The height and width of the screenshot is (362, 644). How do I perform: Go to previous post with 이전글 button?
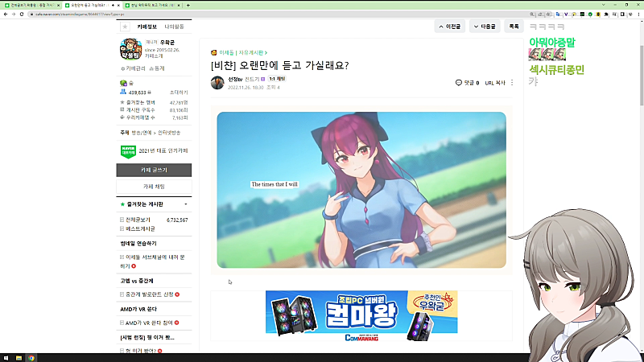tap(450, 27)
